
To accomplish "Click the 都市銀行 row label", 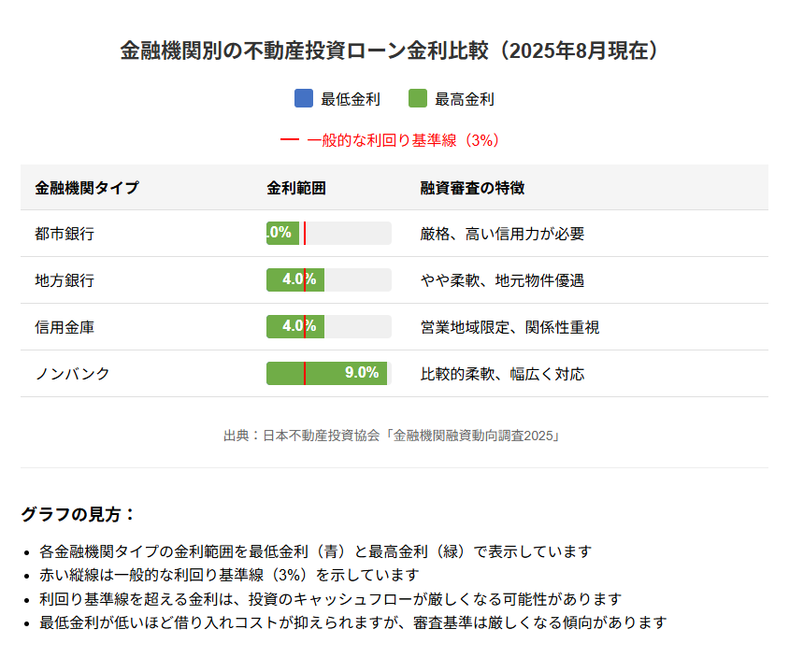I will 65,234.
